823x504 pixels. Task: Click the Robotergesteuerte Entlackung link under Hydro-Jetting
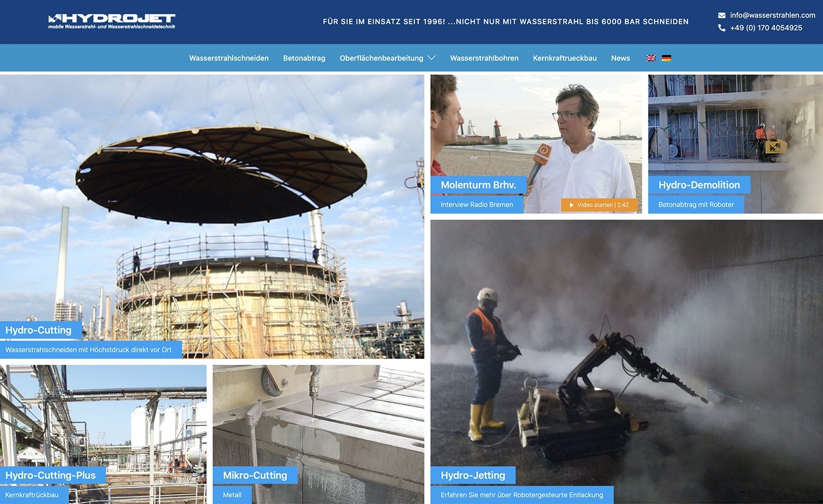click(x=522, y=494)
